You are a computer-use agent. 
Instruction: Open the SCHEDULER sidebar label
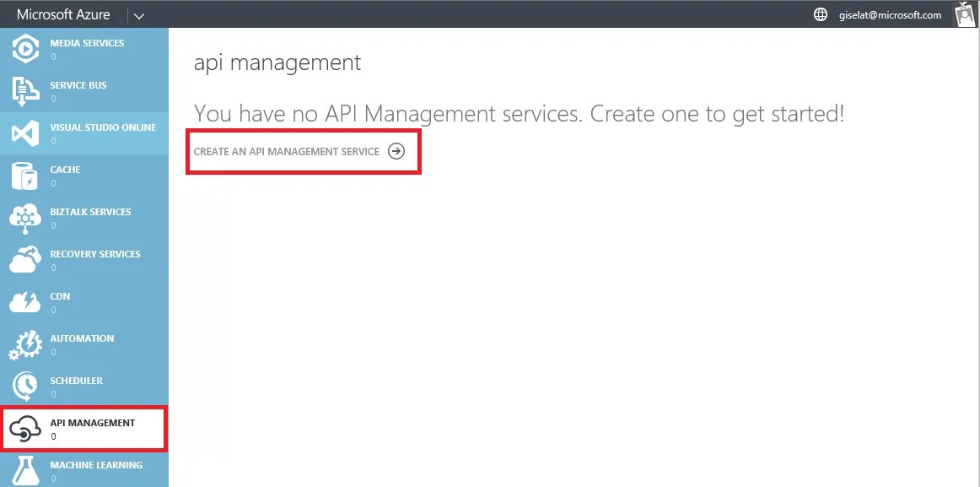pos(76,381)
